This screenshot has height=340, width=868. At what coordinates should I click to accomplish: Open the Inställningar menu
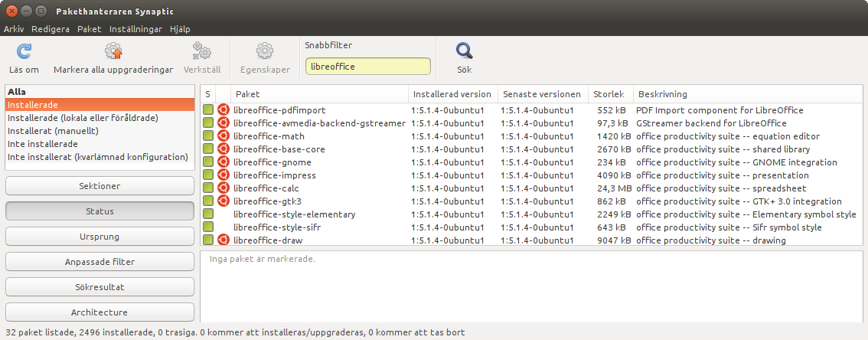[x=135, y=29]
